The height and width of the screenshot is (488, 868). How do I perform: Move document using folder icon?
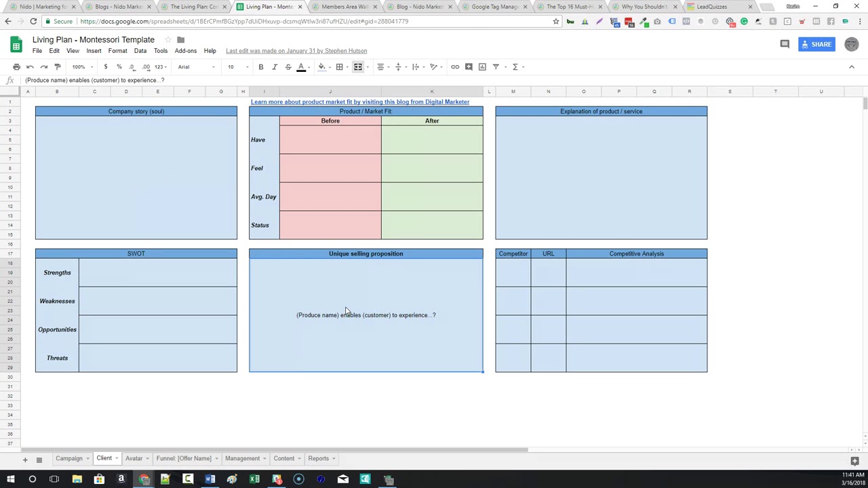(x=180, y=39)
